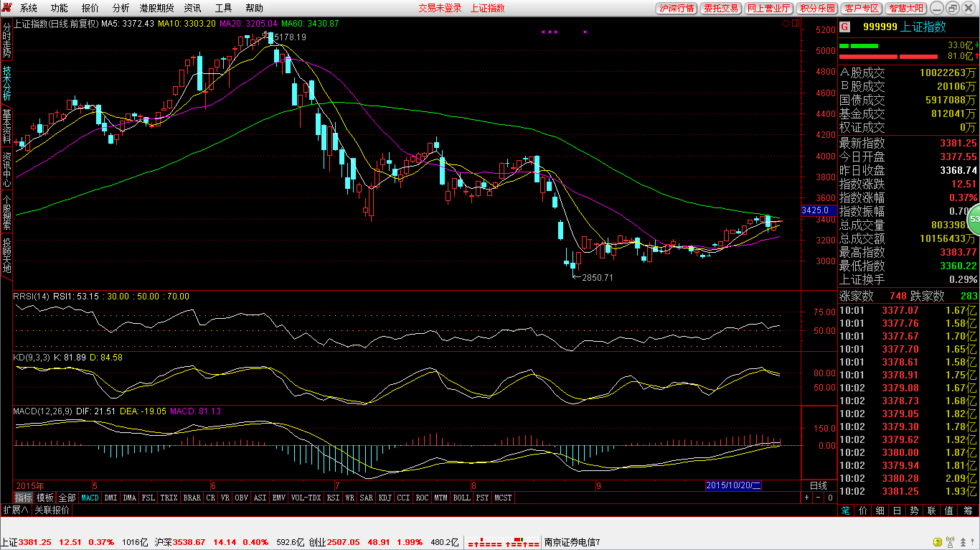
Task: Click the 智慧太阳 button
Action: coord(907,9)
